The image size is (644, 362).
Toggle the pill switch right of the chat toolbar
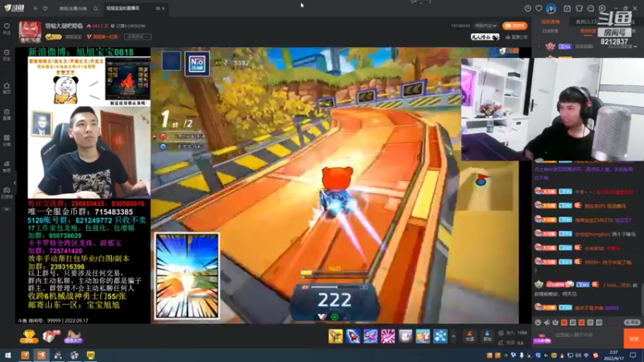tap(632, 323)
